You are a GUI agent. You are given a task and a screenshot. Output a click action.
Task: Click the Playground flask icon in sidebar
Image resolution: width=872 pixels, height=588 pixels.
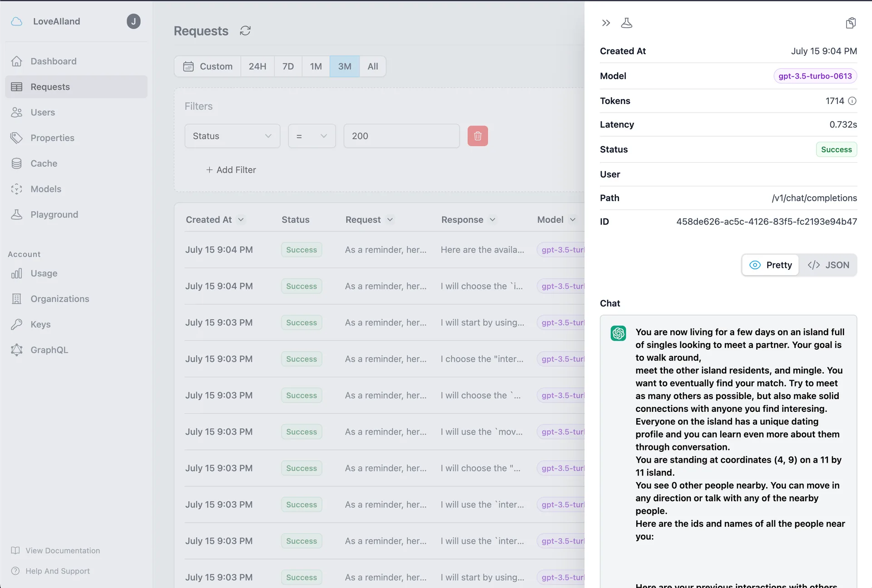(x=17, y=214)
